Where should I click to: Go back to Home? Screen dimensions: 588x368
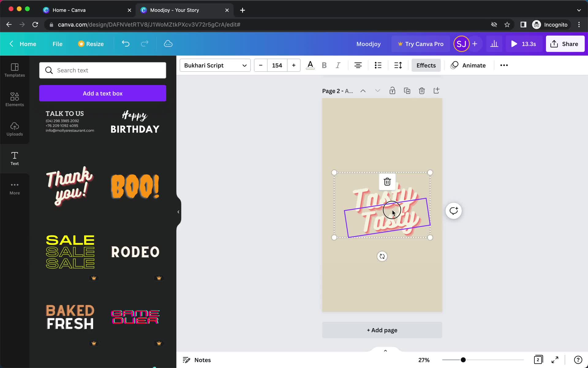point(23,44)
